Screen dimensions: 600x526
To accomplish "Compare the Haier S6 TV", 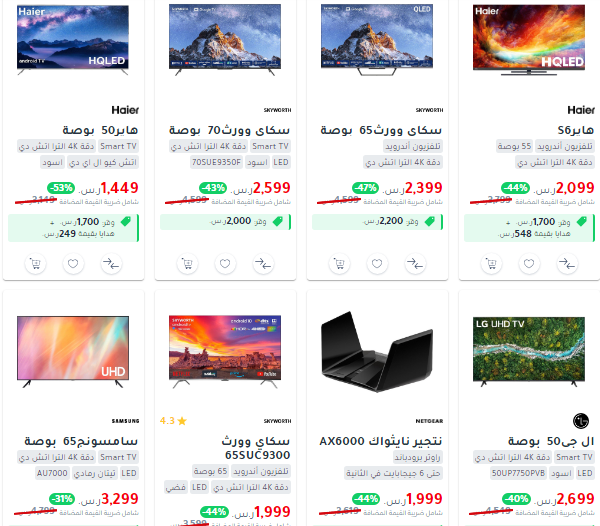I will click(x=567, y=264).
